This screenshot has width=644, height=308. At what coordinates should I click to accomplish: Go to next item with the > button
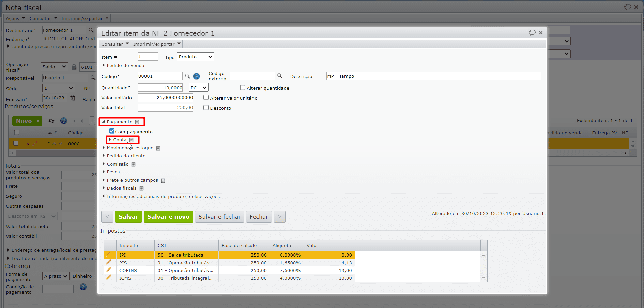[279, 217]
